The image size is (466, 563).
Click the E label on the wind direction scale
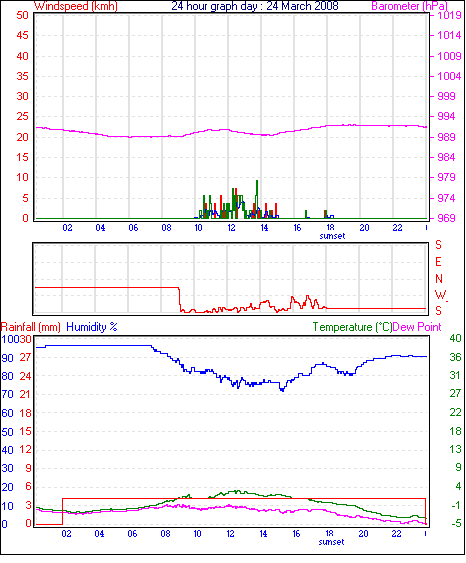point(438,262)
